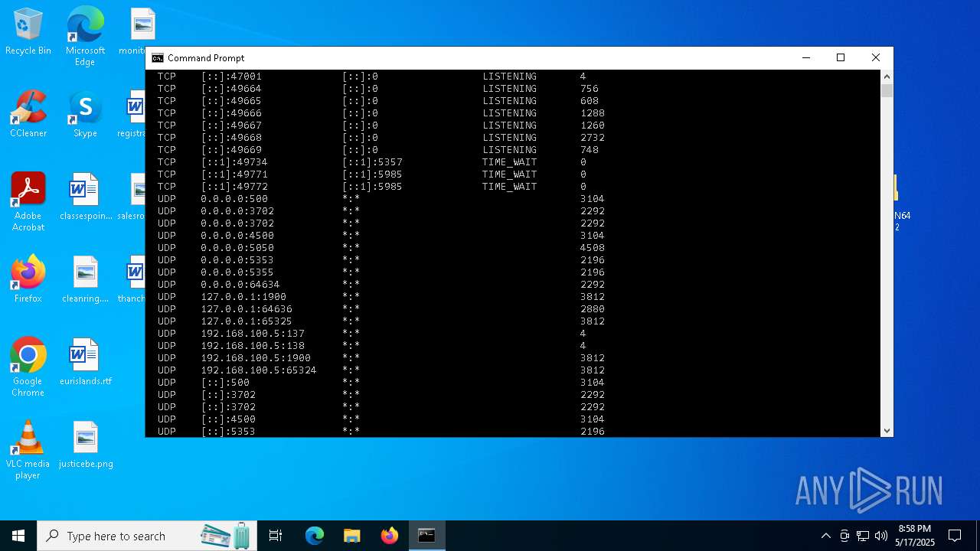Screen dimensions: 980x551
Task: Open the notification center icon
Action: click(955, 536)
